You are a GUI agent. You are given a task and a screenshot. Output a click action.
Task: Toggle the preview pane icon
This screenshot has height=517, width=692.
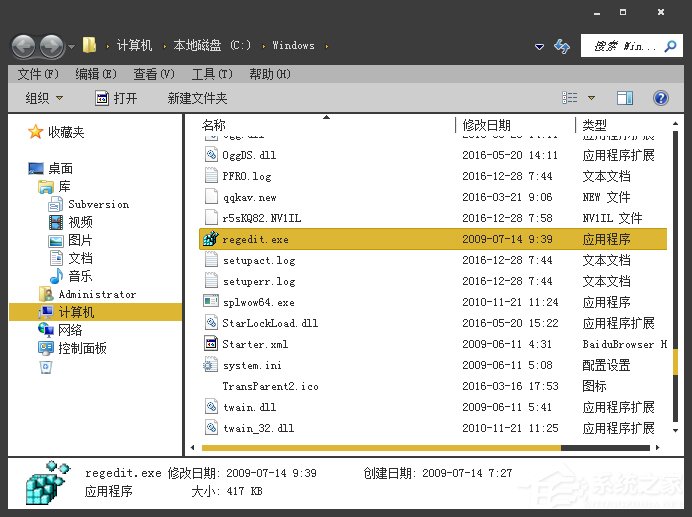coord(625,98)
